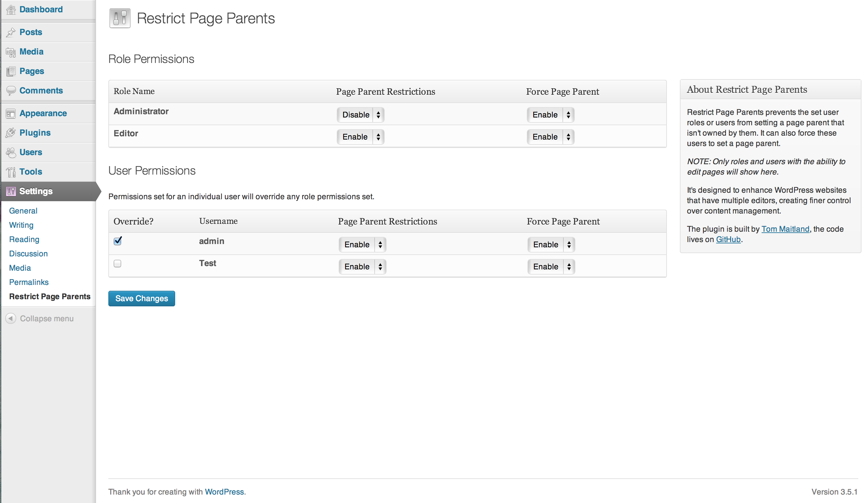Click the Pages document icon
This screenshot has height=503, width=868.
click(x=11, y=71)
